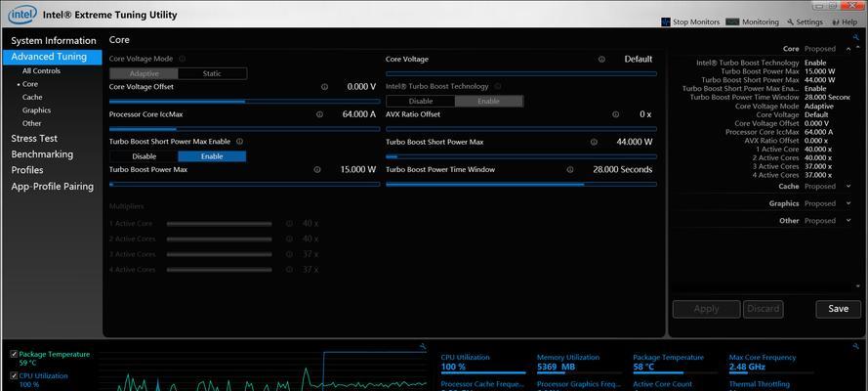
Task: Click the 0.000 V Core Voltage Offset value
Action: [361, 87]
